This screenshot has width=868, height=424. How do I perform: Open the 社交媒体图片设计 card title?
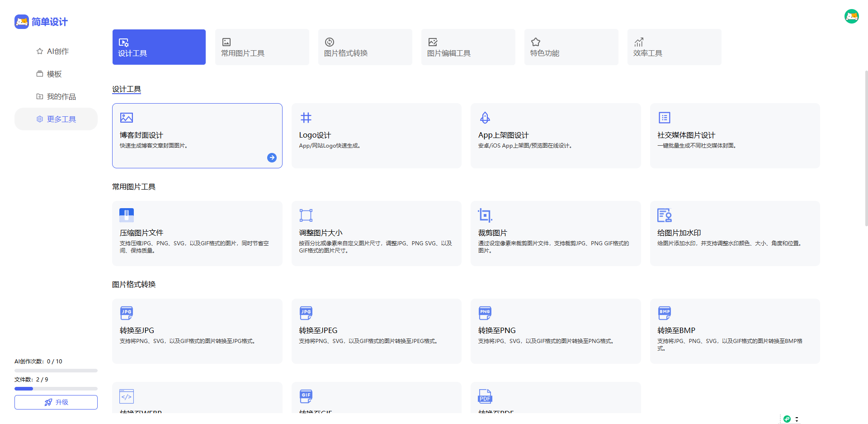686,135
